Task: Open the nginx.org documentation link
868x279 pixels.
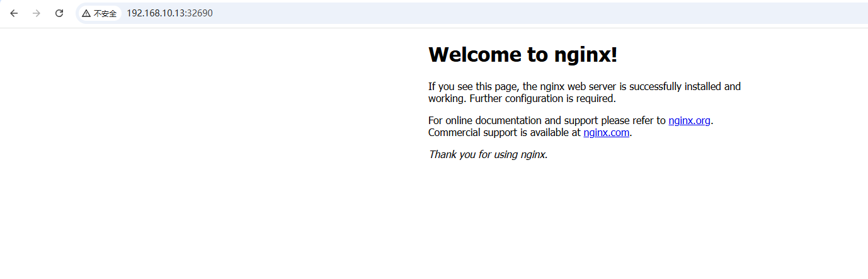Action: click(x=689, y=120)
